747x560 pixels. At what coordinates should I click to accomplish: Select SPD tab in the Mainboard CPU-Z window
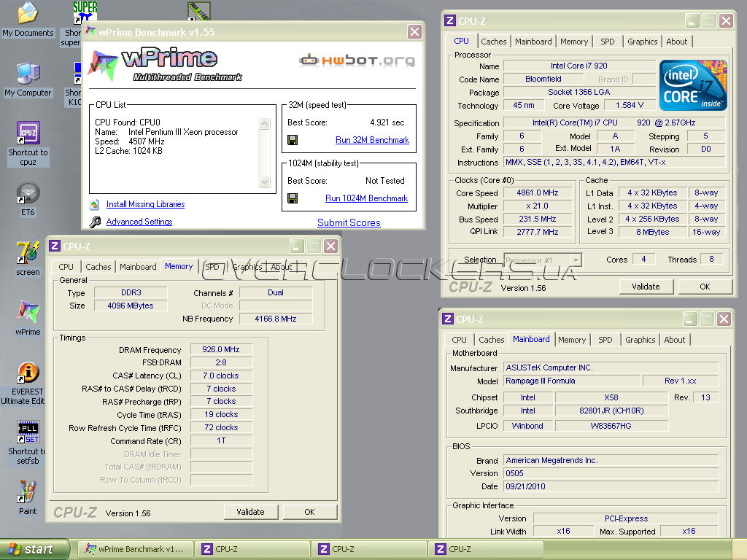(605, 340)
